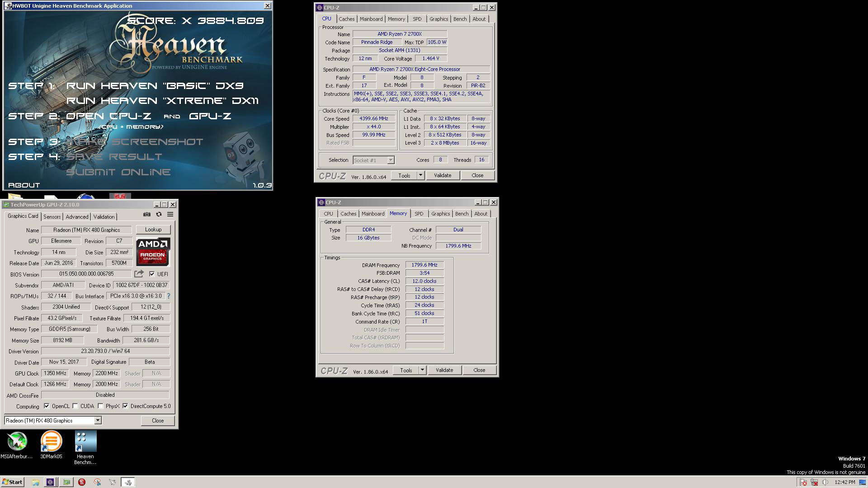Image resolution: width=868 pixels, height=488 pixels.
Task: Click the GPU Clock 1350 MHz field
Action: point(55,373)
